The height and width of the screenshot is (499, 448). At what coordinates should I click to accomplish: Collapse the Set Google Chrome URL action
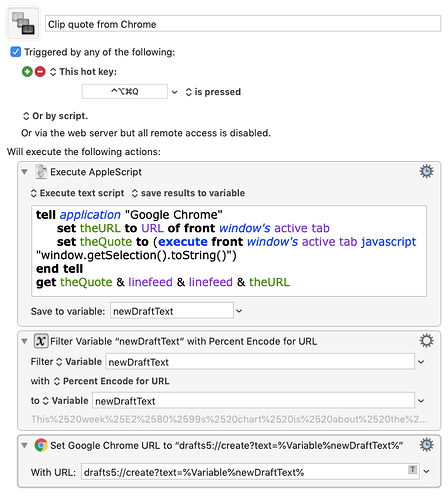[x=24, y=445]
